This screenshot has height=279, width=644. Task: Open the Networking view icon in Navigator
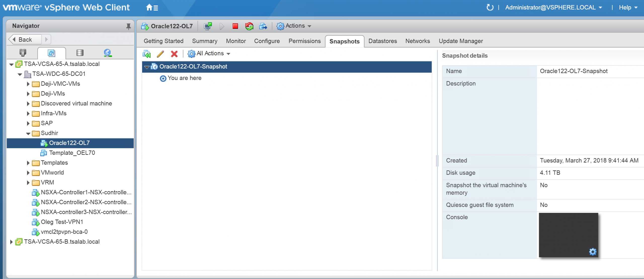point(108,53)
